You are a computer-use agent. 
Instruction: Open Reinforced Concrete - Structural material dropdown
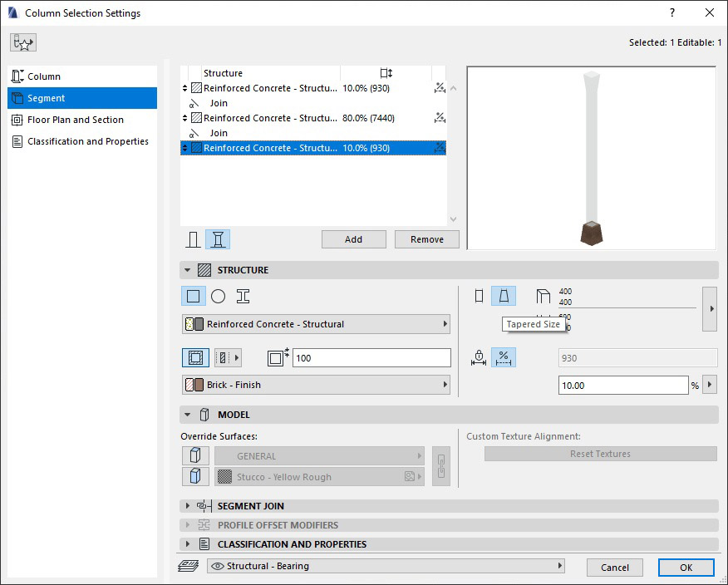[316, 324]
